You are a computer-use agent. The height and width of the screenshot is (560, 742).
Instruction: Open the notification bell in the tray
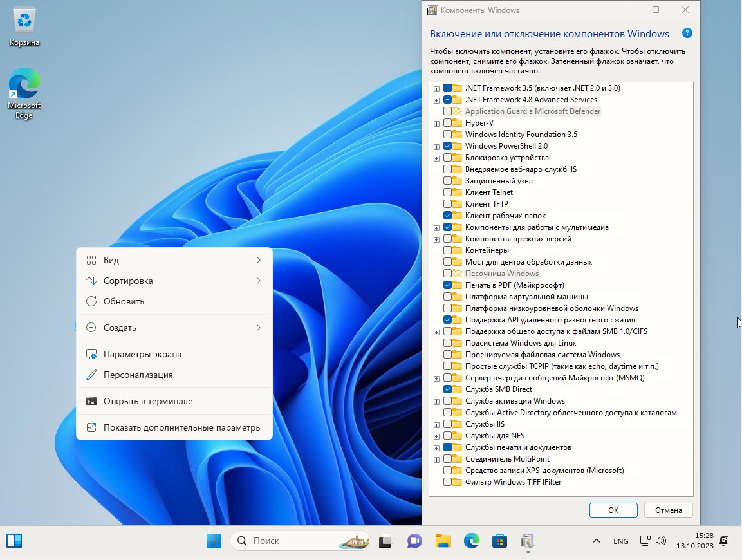click(x=723, y=541)
